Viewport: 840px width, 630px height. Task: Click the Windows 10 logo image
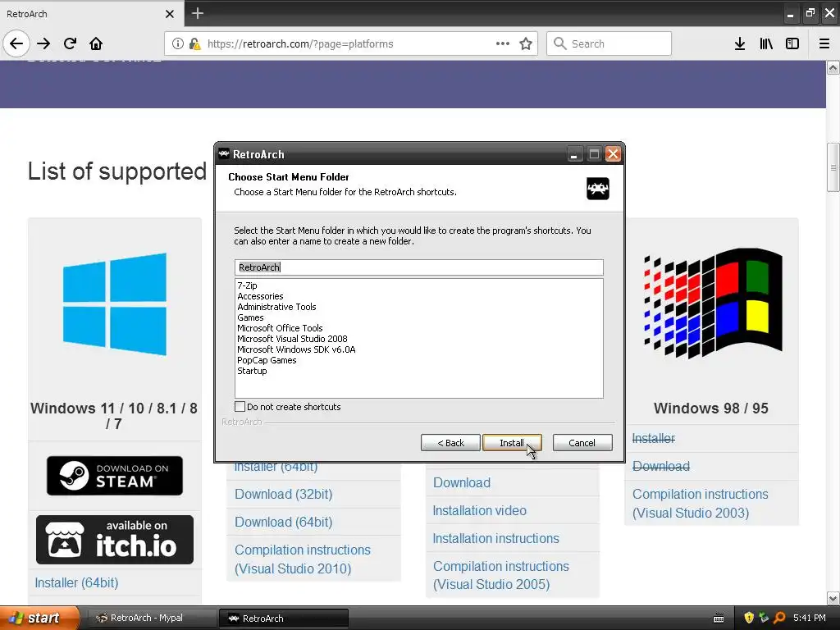(115, 304)
